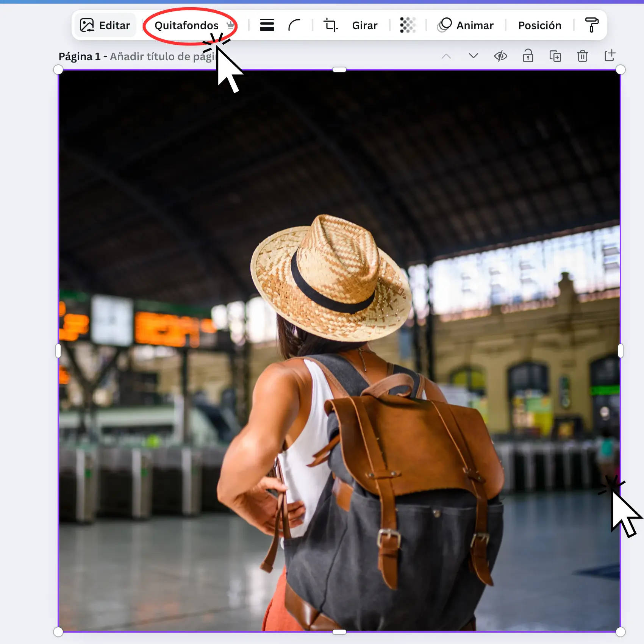Open the line weight style icon
This screenshot has width=644, height=644.
point(267,25)
